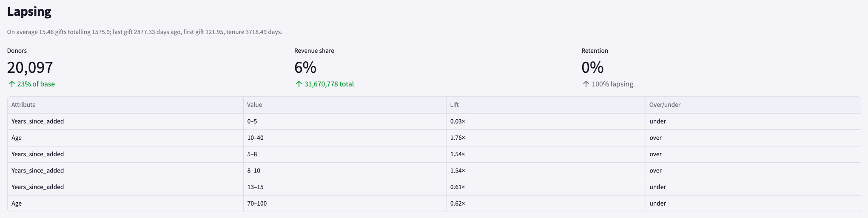This screenshot has width=868, height=218.
Task: Click the Revenue share 6% metric
Action: 305,67
